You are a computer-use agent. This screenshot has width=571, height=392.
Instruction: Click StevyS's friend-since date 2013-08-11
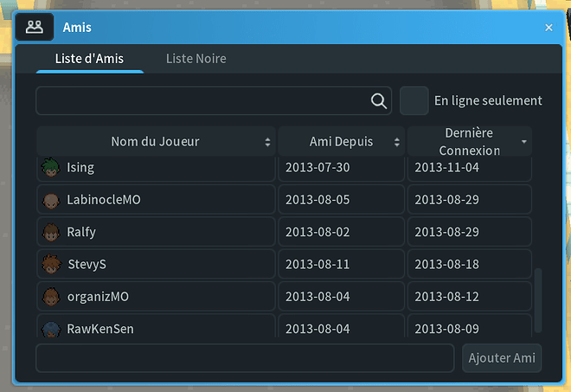click(318, 264)
